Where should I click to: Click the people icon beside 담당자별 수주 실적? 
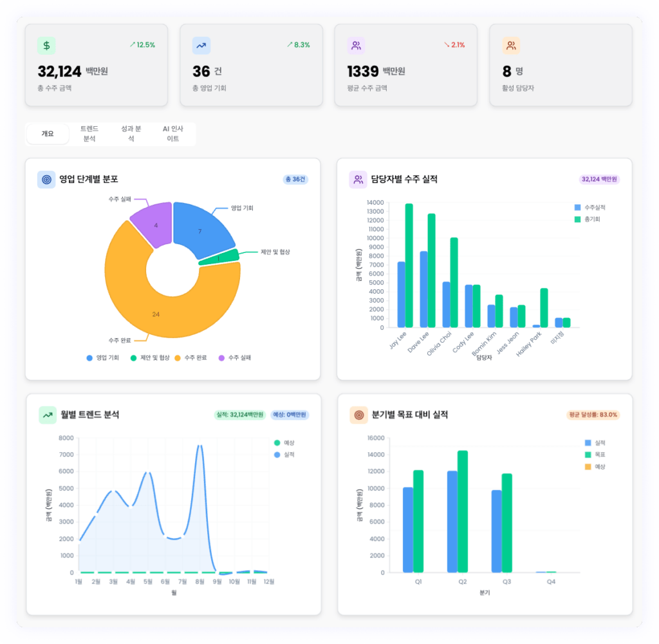click(x=358, y=180)
